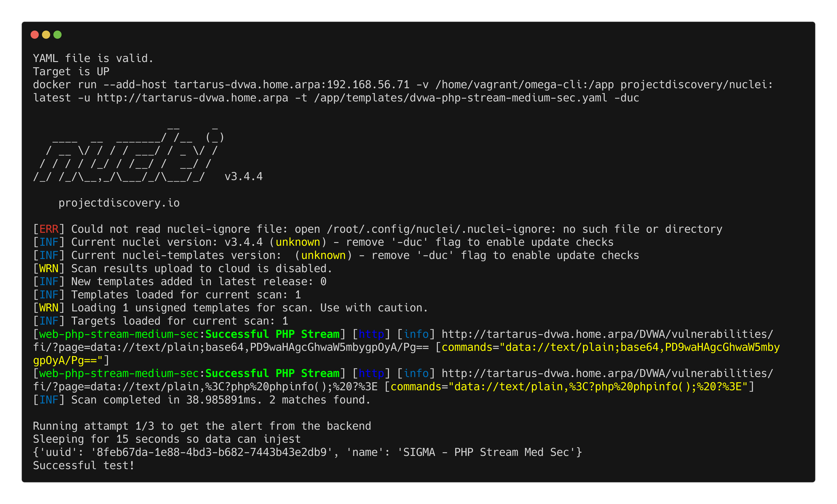This screenshot has width=837, height=504.
Task: Click second green 'Successful PHP Stream' label
Action: pos(272,374)
